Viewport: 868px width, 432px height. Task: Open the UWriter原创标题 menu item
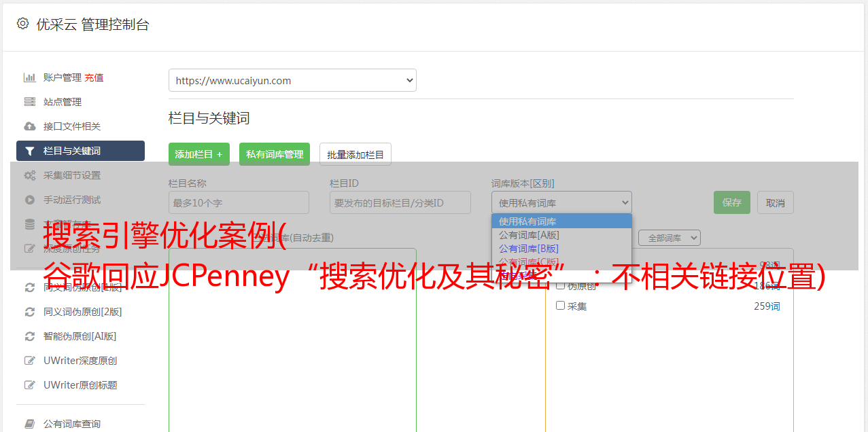tap(80, 385)
